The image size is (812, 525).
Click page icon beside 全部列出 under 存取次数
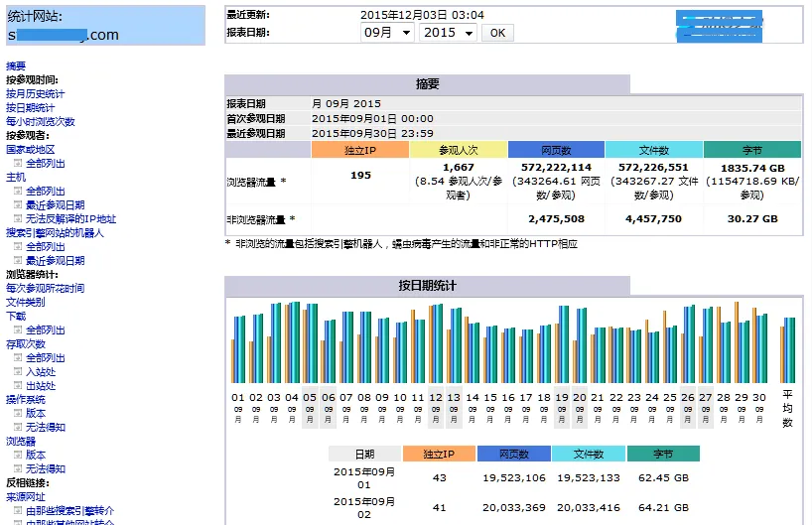pos(18,357)
